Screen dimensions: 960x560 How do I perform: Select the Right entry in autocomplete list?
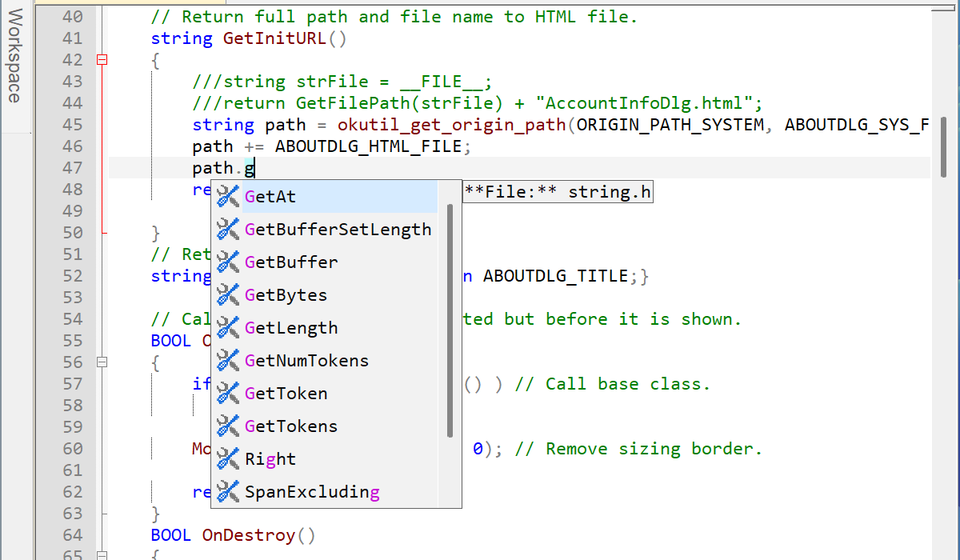[270, 459]
